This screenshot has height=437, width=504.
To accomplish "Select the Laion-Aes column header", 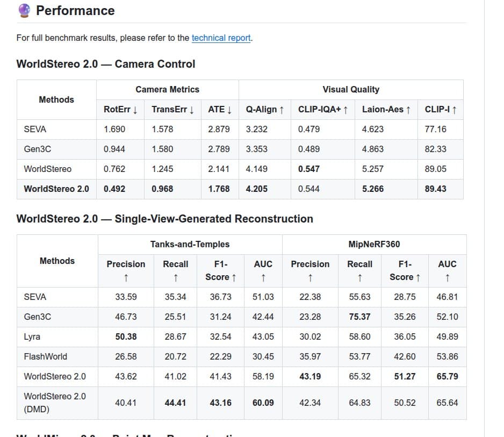I will [x=386, y=110].
